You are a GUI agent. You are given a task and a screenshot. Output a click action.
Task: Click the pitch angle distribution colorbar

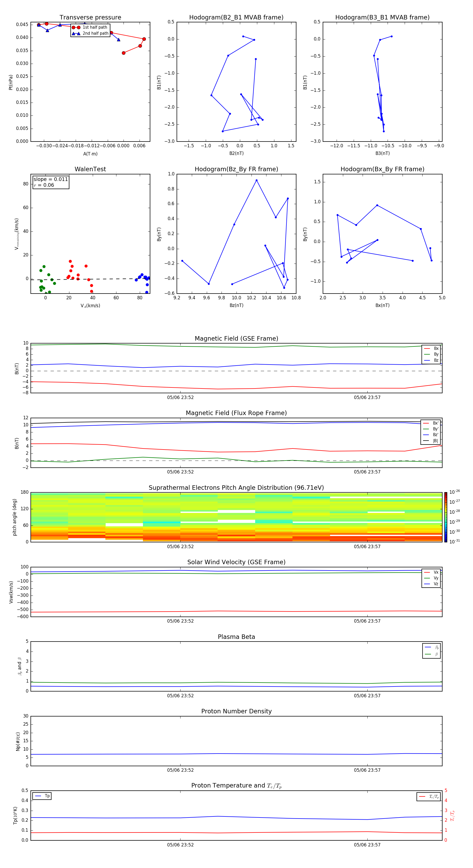(x=445, y=517)
